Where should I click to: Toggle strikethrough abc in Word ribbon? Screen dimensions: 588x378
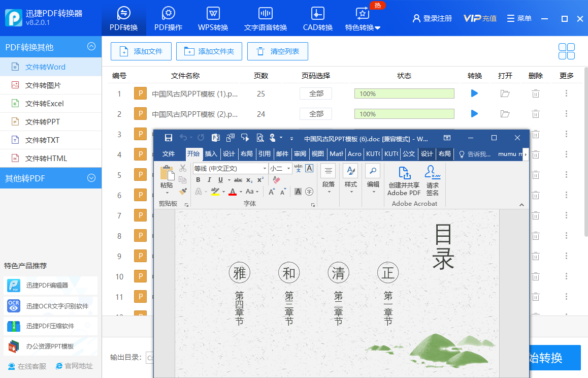pos(238,180)
